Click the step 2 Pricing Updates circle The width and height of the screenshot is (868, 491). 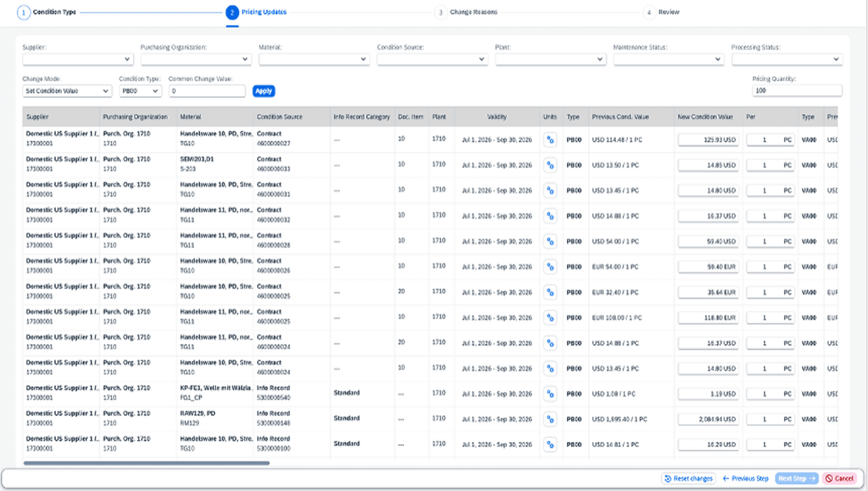click(x=232, y=12)
